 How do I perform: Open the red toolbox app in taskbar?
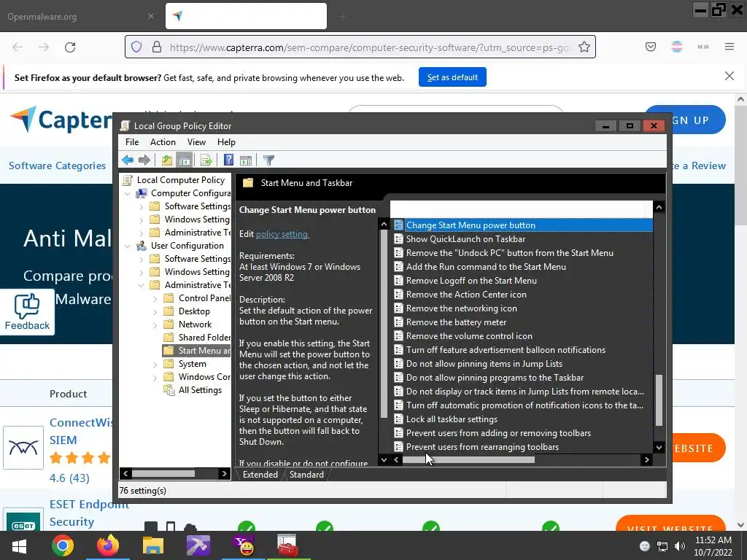(287, 545)
